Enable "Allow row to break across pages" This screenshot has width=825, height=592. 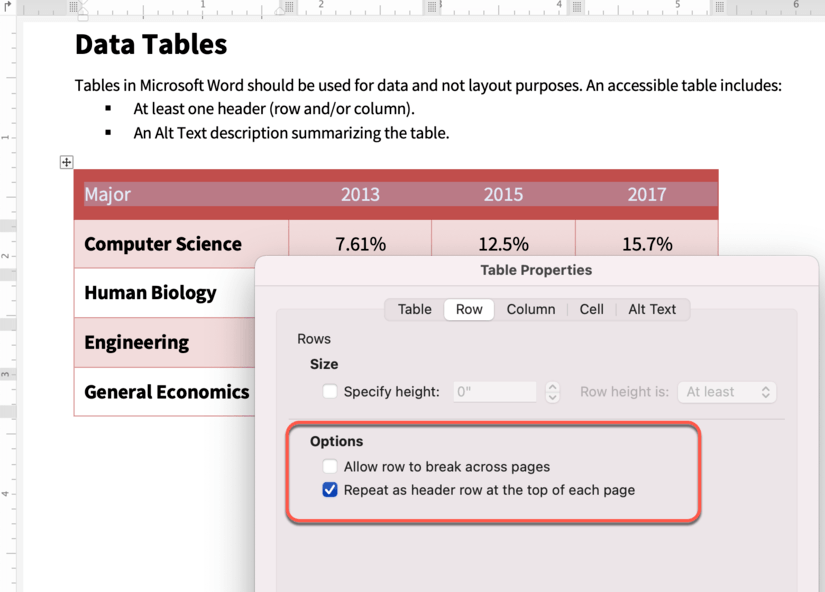[x=330, y=466]
